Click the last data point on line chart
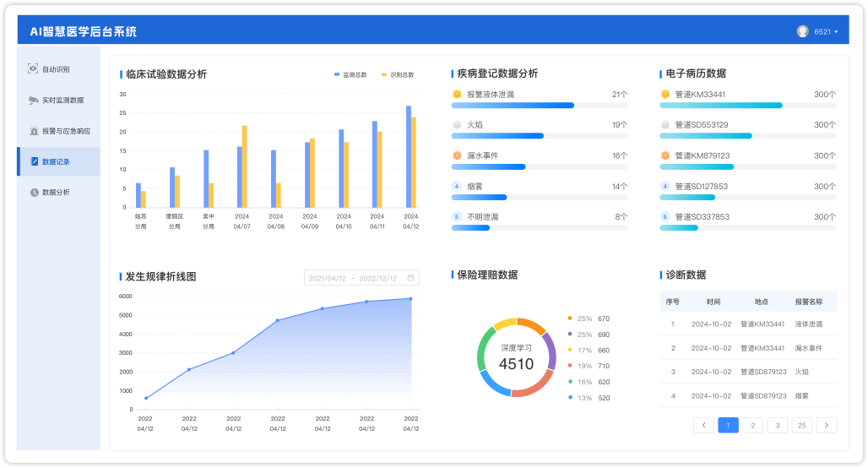The image size is (868, 468). click(x=410, y=299)
